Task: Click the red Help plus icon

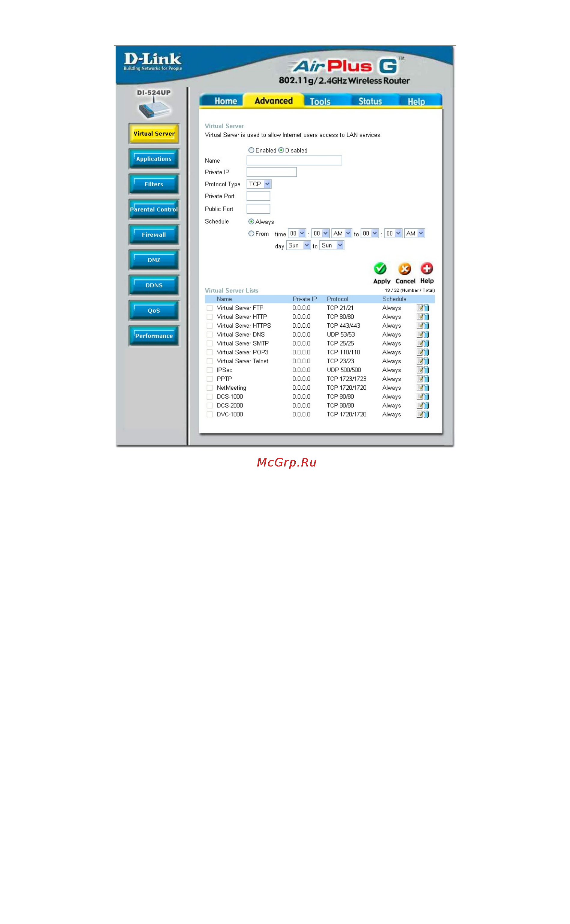Action: [x=427, y=268]
